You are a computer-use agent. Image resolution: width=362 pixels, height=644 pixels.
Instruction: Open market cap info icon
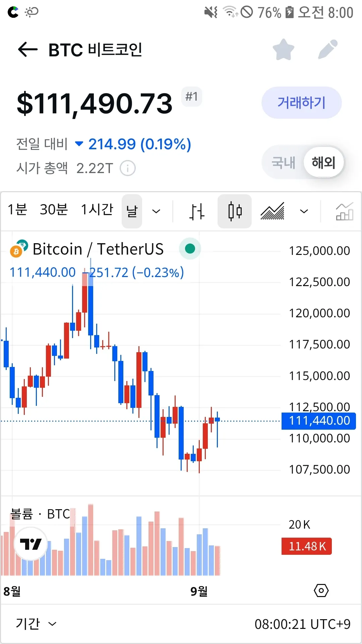click(128, 168)
